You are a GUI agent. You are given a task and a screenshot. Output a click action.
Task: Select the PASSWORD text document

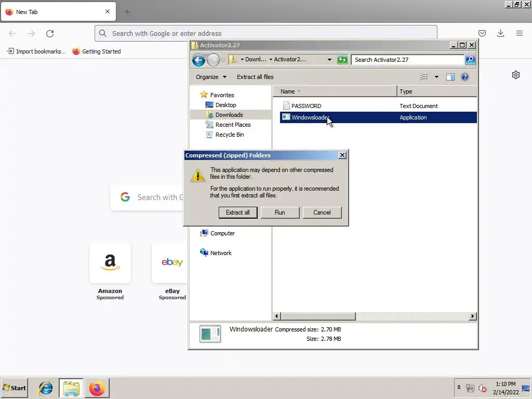click(x=306, y=106)
